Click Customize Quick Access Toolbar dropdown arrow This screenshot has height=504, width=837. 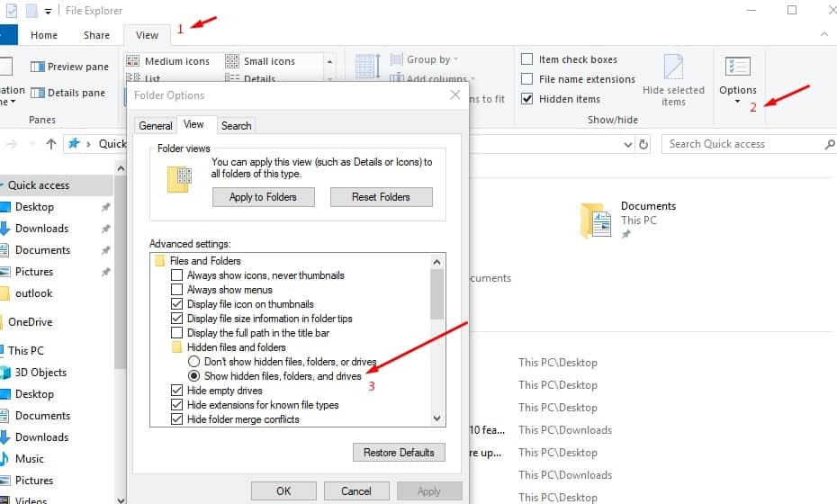pyautogui.click(x=48, y=11)
